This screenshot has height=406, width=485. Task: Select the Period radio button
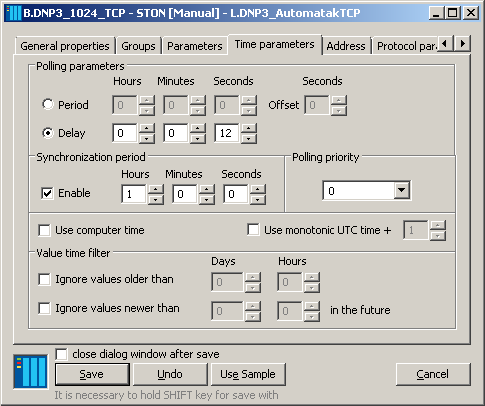pos(48,104)
